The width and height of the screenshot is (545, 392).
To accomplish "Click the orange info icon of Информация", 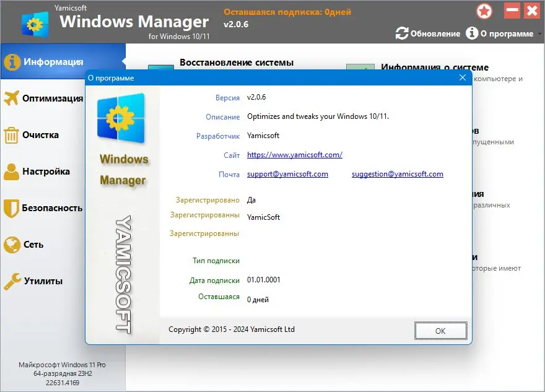I will pyautogui.click(x=12, y=62).
